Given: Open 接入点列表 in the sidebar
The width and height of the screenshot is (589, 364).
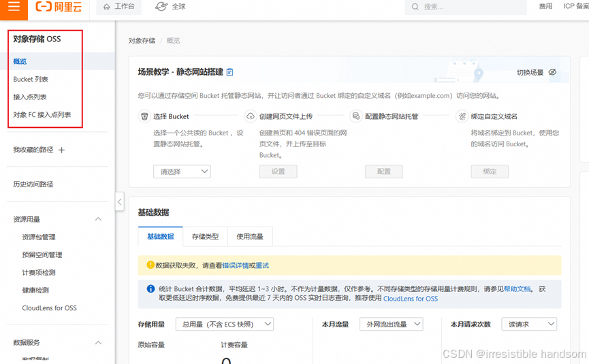Looking at the screenshot, I should (30, 97).
